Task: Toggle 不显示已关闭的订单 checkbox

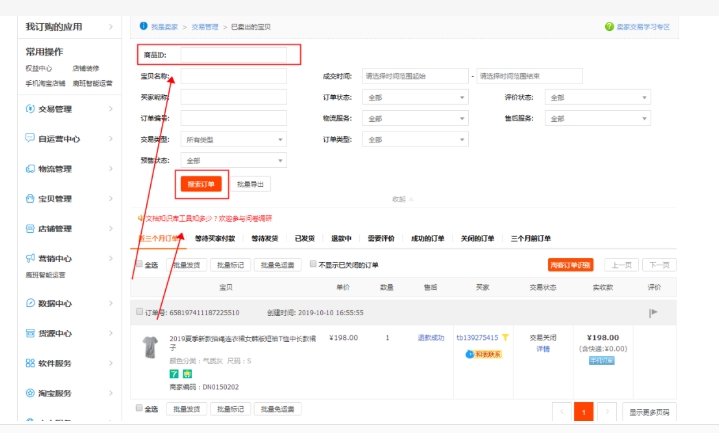Action: click(313, 264)
